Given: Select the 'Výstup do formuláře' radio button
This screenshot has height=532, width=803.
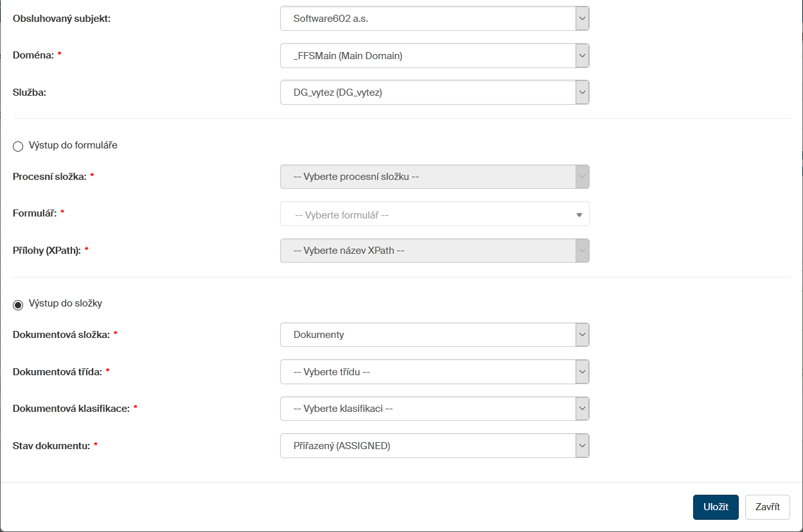Looking at the screenshot, I should point(18,146).
